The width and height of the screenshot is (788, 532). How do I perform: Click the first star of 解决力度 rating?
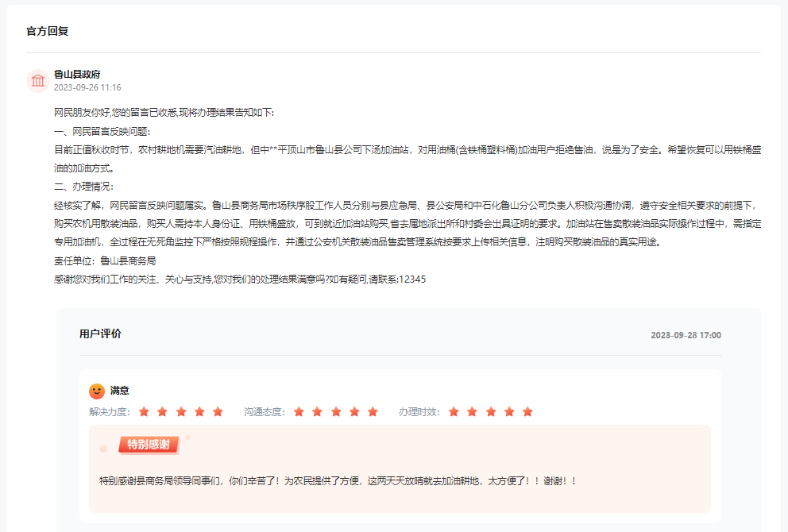[x=145, y=412]
